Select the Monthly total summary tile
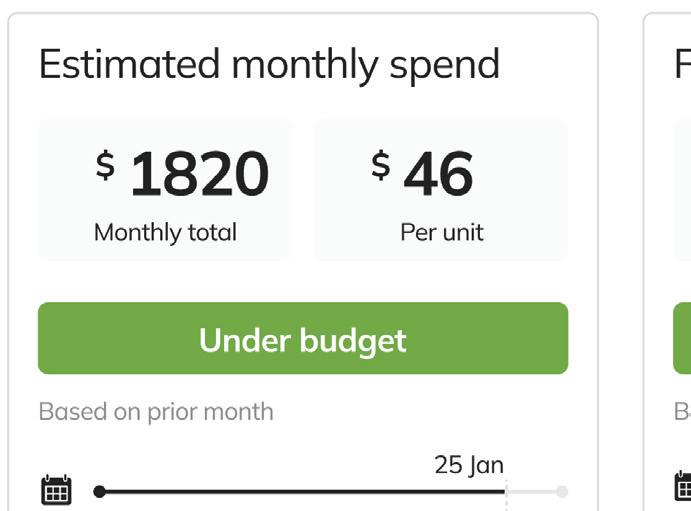This screenshot has width=691, height=511. pos(165,190)
